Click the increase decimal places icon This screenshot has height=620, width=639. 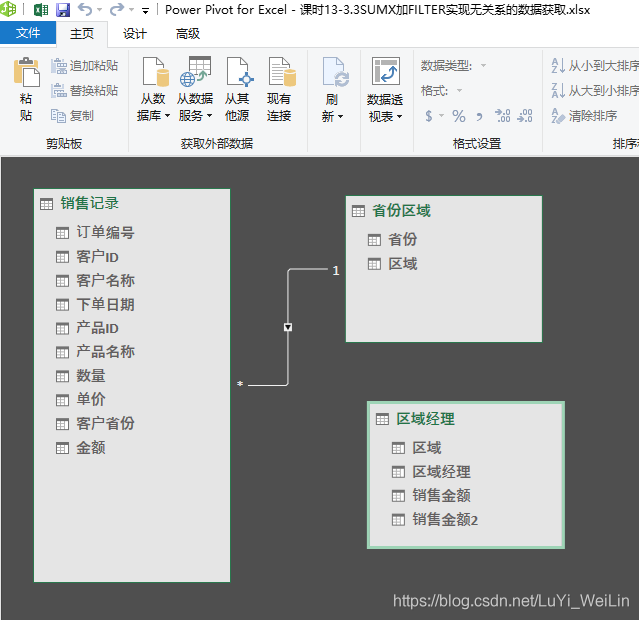point(502,116)
